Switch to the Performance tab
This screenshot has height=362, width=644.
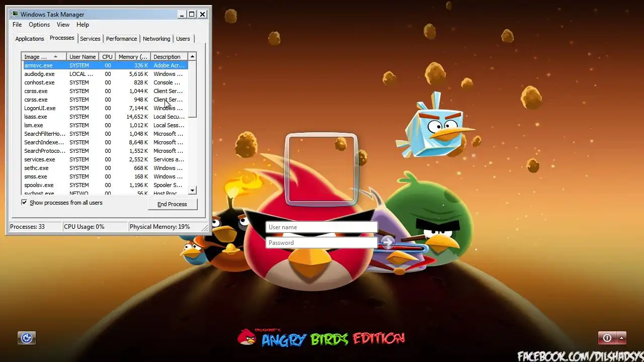121,39
